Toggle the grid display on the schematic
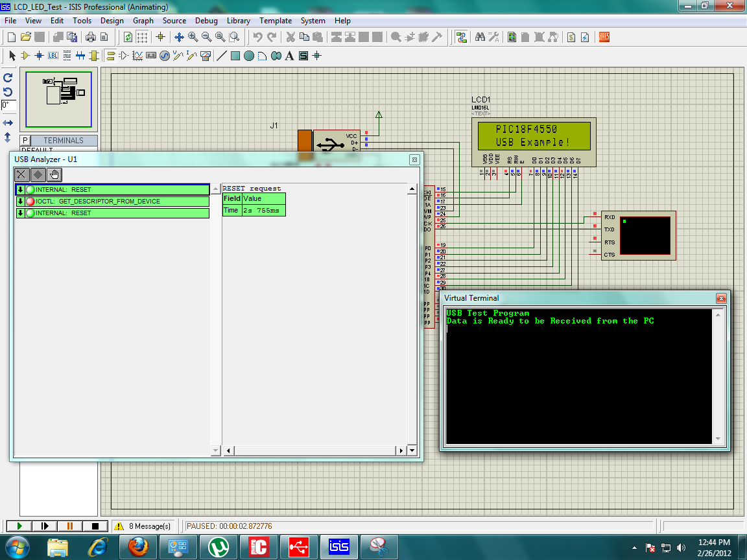This screenshot has height=560, width=747. pos(143,37)
